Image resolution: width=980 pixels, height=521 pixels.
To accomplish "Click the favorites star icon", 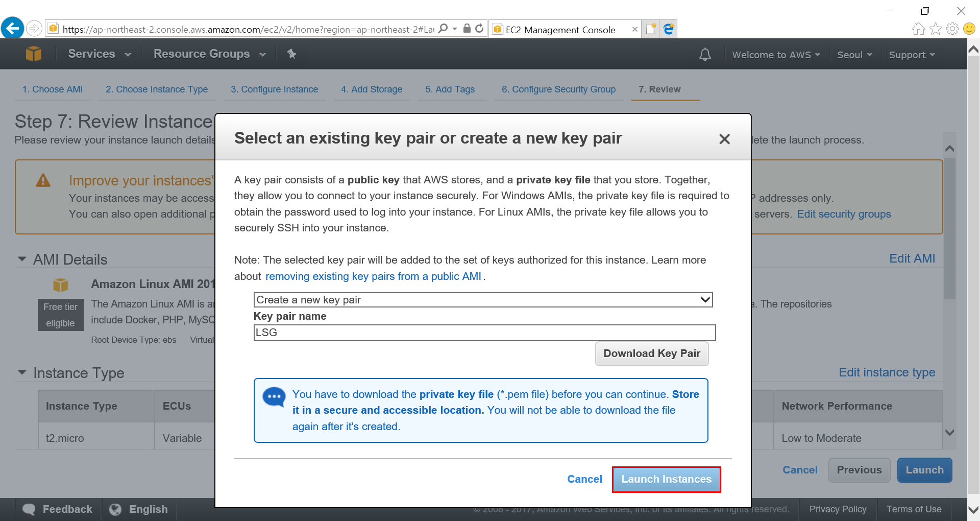I will pos(935,29).
